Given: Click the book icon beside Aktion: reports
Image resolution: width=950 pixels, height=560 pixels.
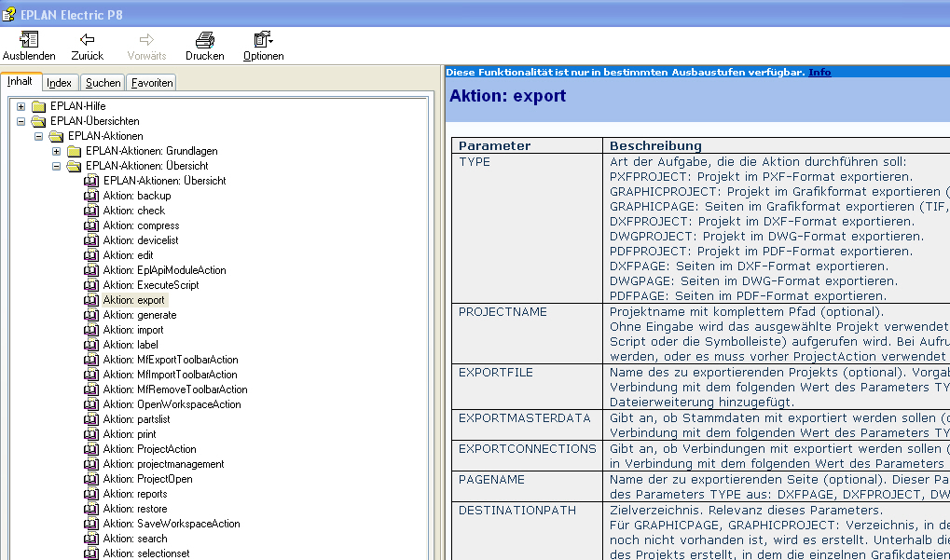Looking at the screenshot, I should point(90,494).
